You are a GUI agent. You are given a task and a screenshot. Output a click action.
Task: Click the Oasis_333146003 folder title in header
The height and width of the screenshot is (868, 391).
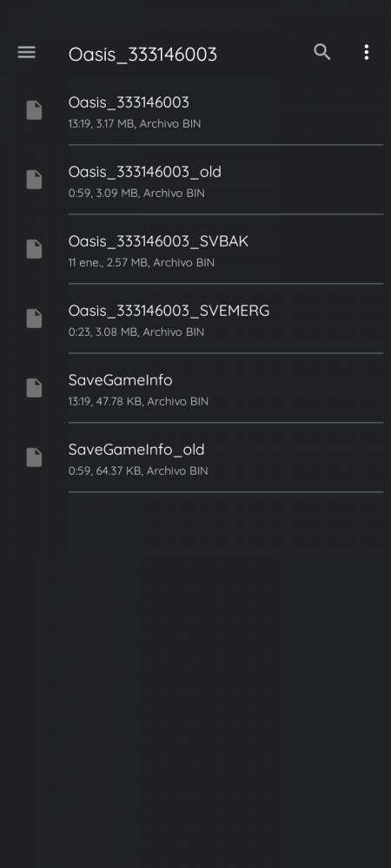142,54
